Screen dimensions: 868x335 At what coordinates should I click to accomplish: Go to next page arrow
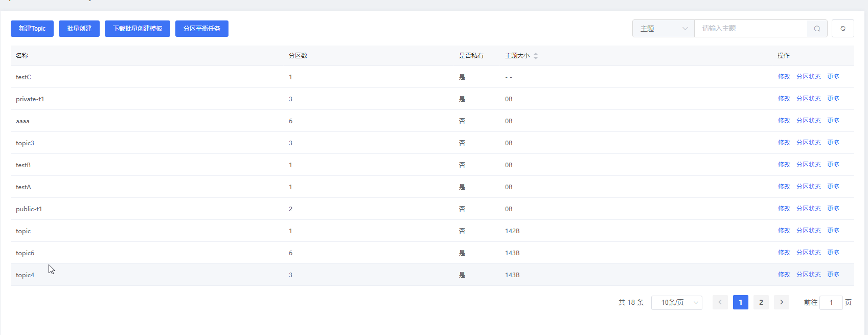782,302
